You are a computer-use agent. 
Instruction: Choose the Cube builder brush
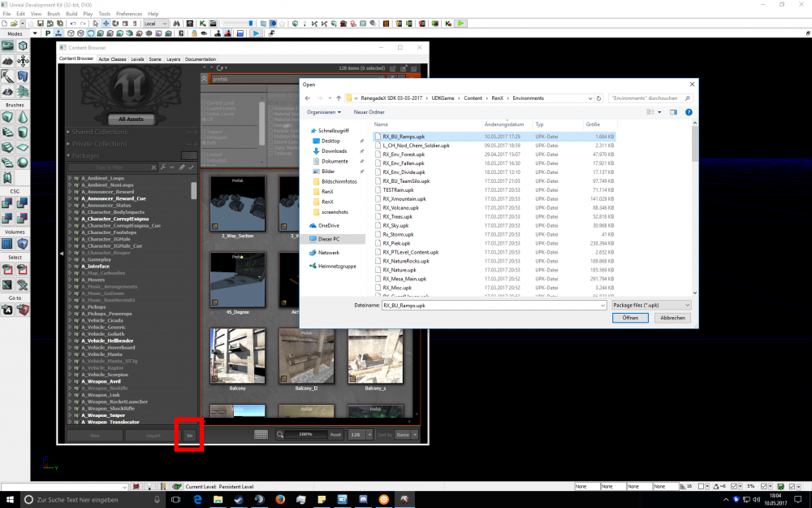(7, 117)
